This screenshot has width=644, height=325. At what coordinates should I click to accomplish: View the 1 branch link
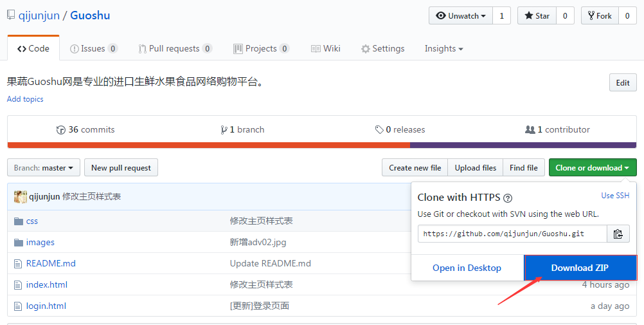point(242,129)
